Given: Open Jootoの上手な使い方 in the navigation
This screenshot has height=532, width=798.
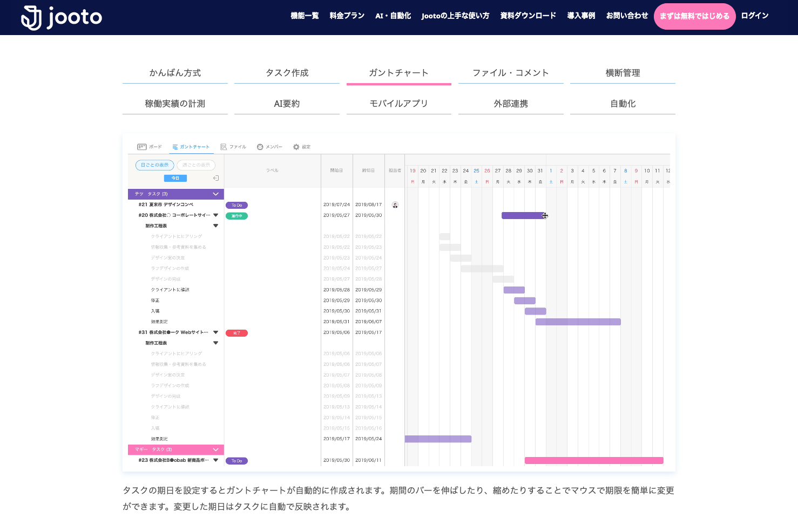Looking at the screenshot, I should [x=455, y=16].
